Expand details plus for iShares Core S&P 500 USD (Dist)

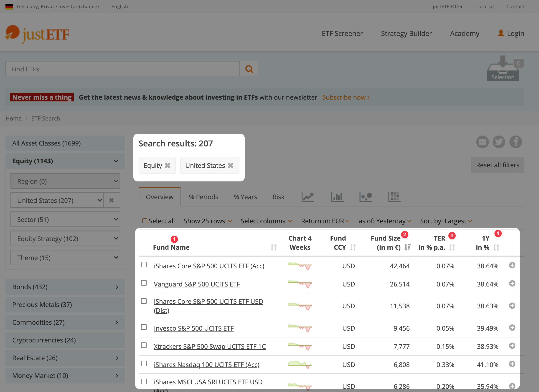click(512, 306)
